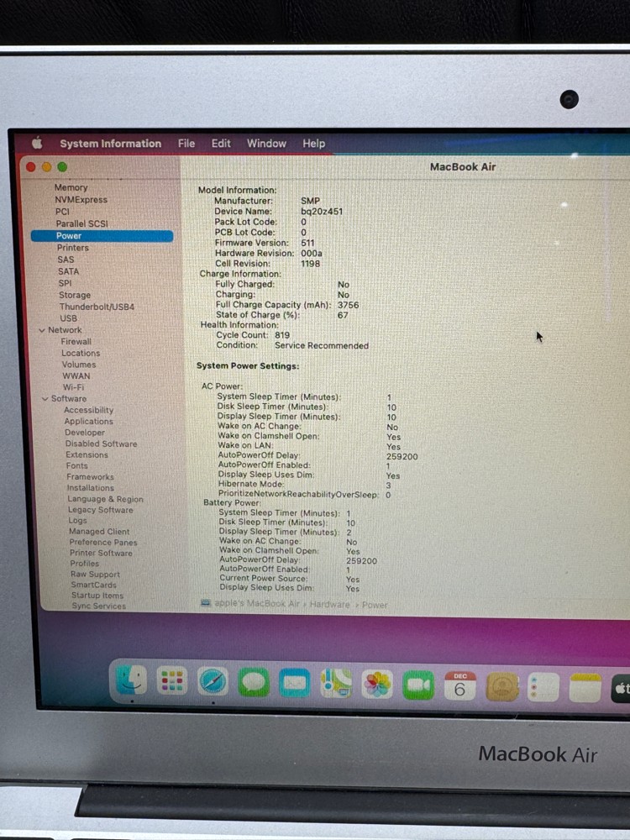
Task: Select Printer Software in sidebar
Action: (x=101, y=553)
